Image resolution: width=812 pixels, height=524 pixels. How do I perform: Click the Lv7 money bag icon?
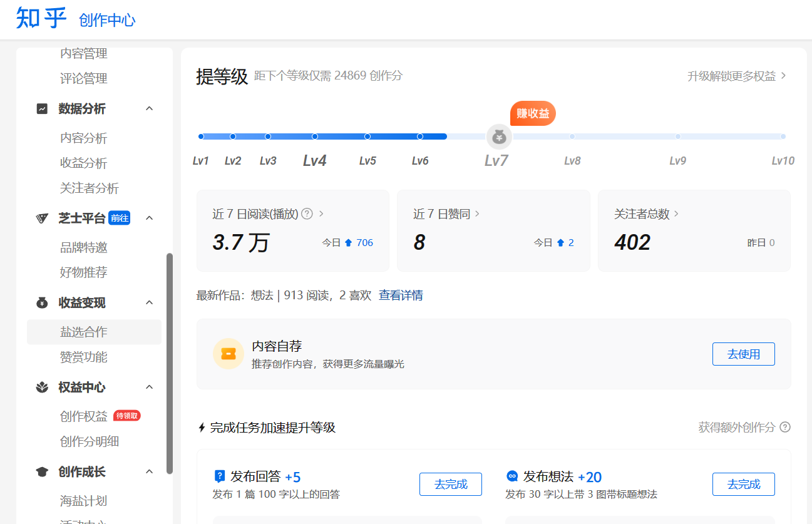tap(499, 136)
